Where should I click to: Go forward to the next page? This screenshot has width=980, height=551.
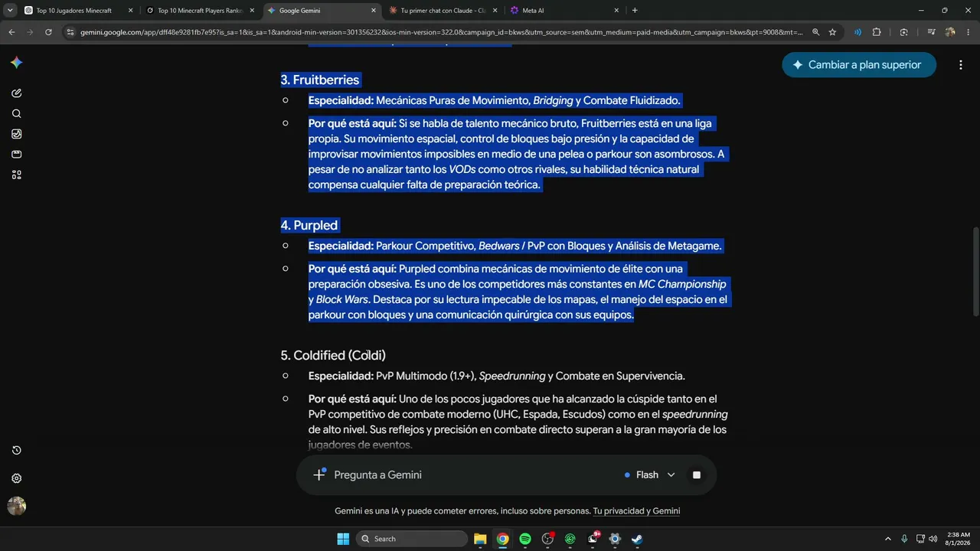point(30,32)
